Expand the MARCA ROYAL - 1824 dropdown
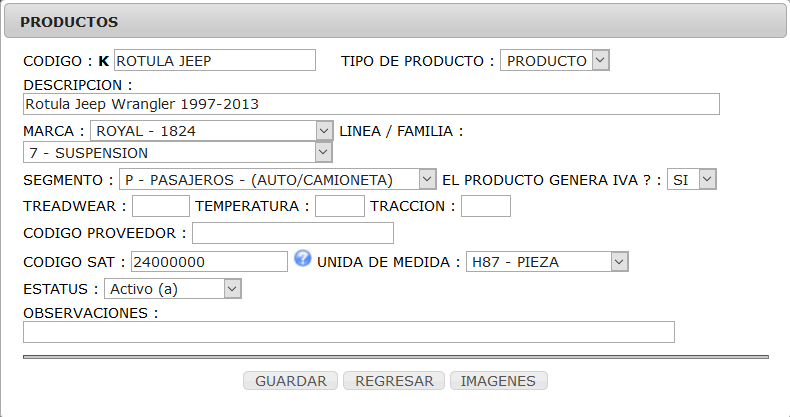Image resolution: width=790 pixels, height=417 pixels. point(212,131)
